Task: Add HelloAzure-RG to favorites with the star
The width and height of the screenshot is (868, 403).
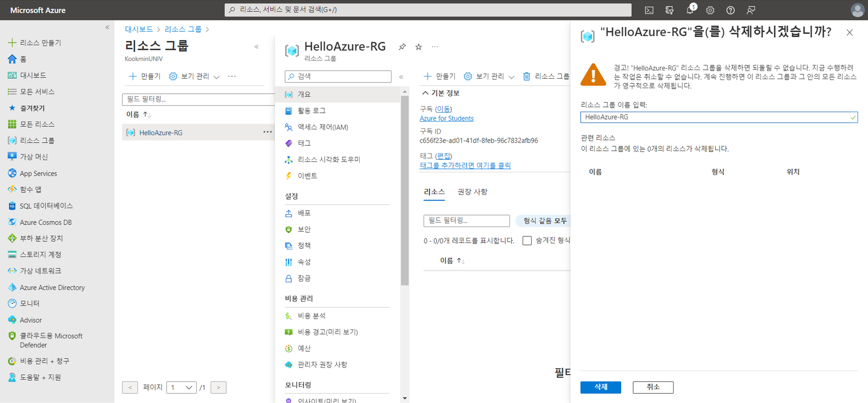Action: (x=418, y=47)
